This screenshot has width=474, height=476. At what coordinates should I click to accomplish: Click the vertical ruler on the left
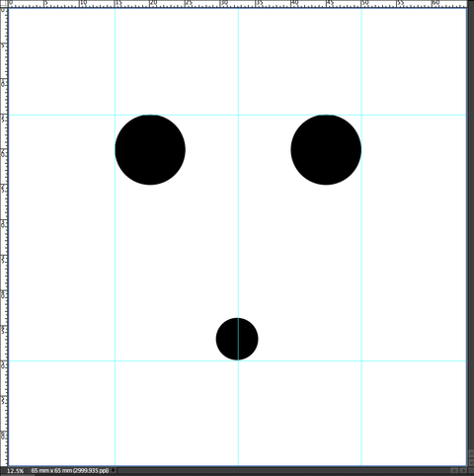4,237
